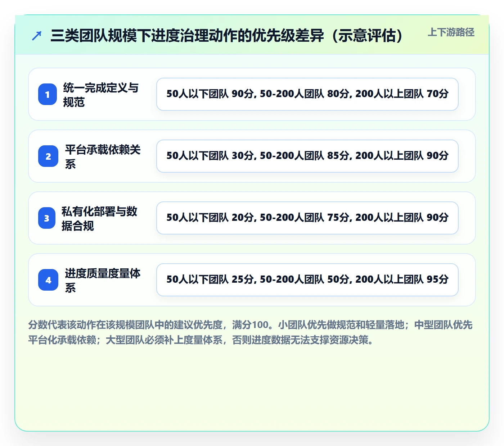Click the number 2 badge for 平台承载依赖关系
This screenshot has width=504, height=446.
(48, 156)
